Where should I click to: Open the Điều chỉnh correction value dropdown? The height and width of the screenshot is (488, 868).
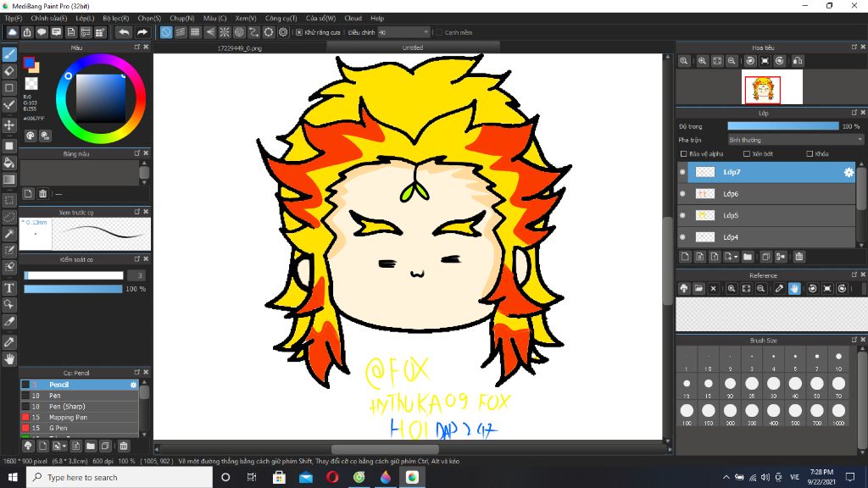click(404, 32)
